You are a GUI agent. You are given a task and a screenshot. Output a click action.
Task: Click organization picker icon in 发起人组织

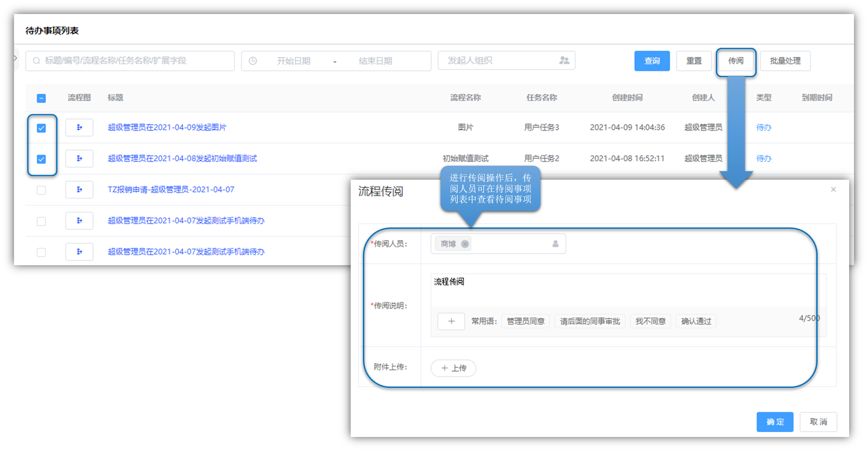tap(564, 60)
